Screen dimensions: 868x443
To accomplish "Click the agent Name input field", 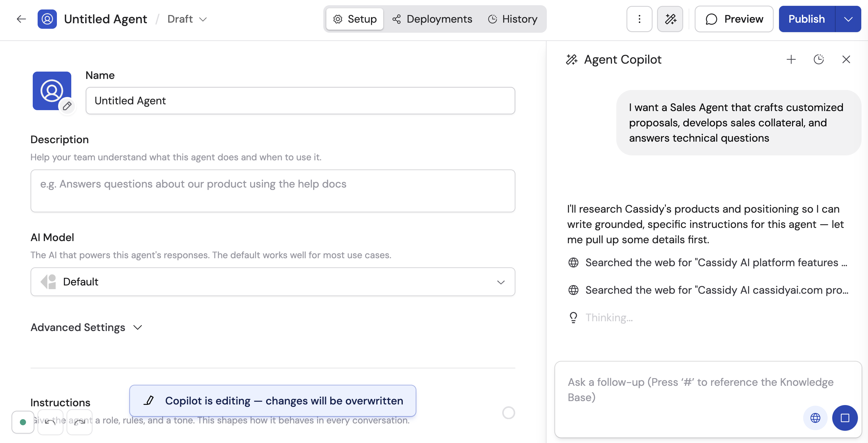I will (x=300, y=100).
